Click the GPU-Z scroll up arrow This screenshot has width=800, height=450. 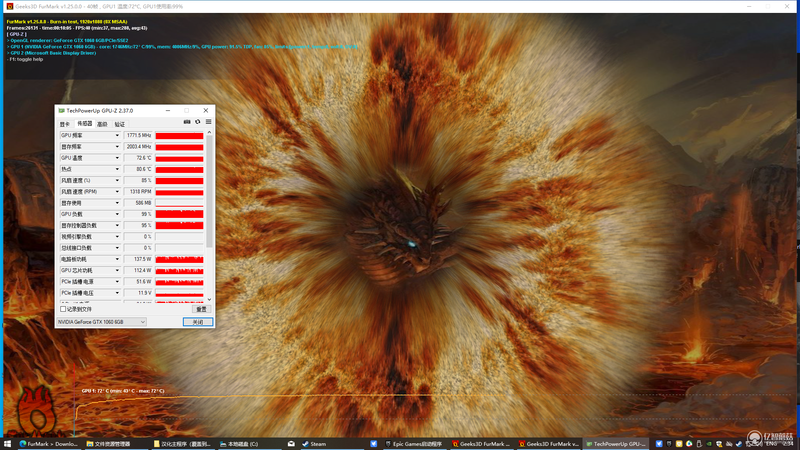209,132
